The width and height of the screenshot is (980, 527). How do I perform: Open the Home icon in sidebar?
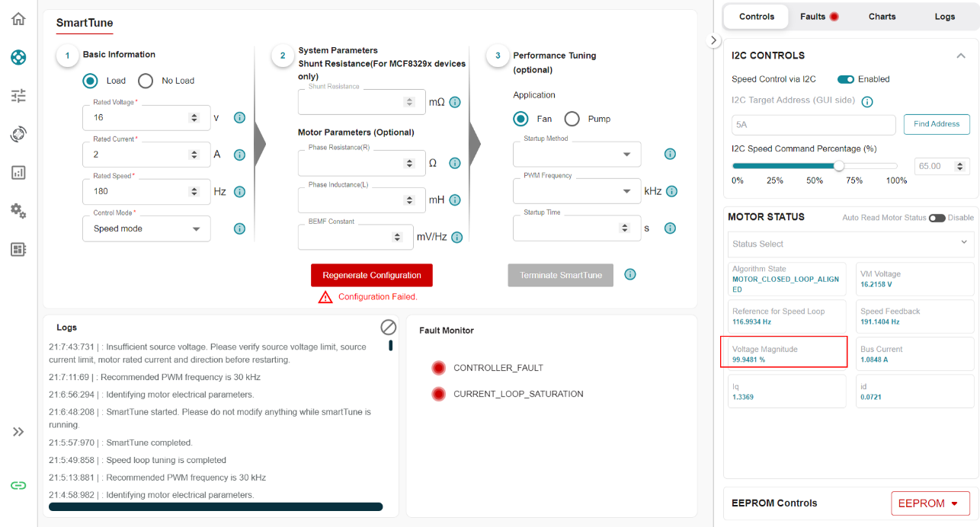point(18,19)
